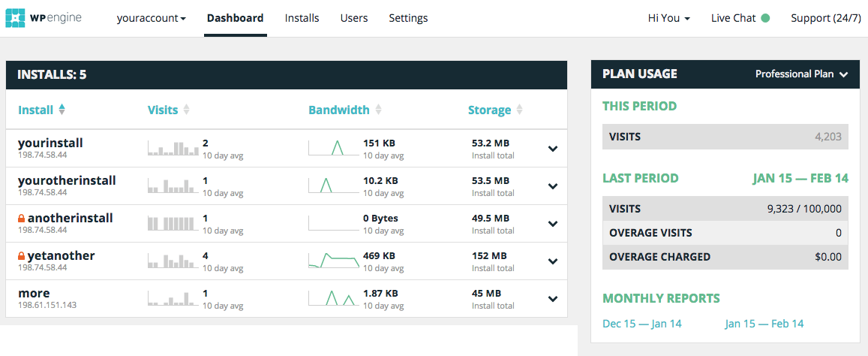This screenshot has width=868, height=356.
Task: Click the bandwidth sparkline for yourotherinstall
Action: click(333, 186)
